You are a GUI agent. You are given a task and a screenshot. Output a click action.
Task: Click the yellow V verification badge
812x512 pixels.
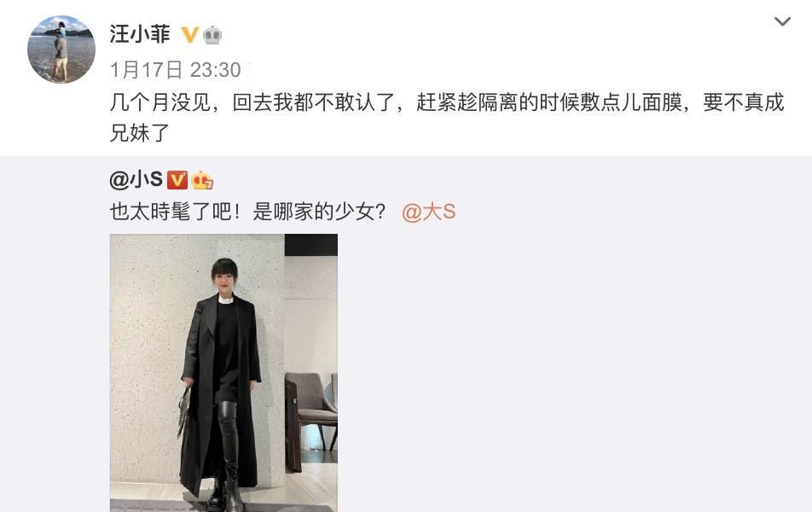coord(189,35)
